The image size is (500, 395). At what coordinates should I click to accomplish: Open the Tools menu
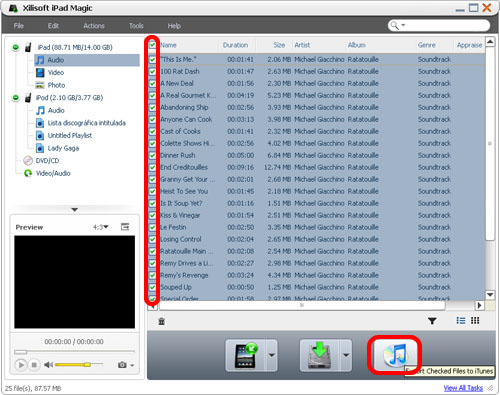point(136,26)
